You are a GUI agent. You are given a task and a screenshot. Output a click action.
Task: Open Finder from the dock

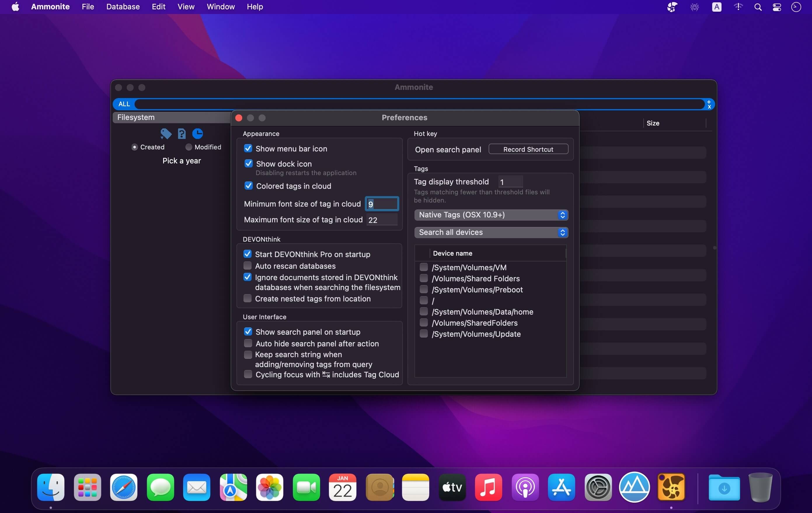pos(51,487)
